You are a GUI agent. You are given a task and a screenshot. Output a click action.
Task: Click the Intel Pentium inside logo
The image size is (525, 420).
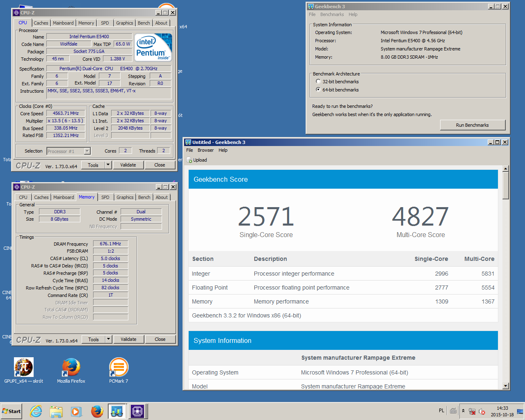(x=153, y=48)
